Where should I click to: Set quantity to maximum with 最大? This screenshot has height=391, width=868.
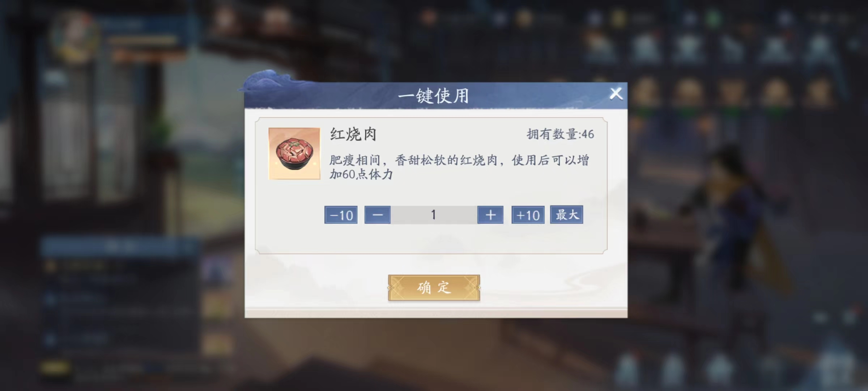(567, 215)
